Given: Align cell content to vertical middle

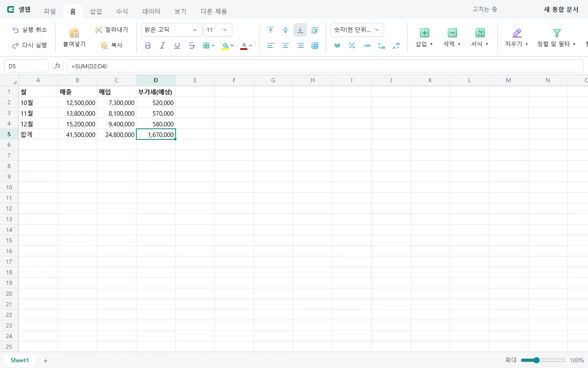Looking at the screenshot, I should coord(285,30).
